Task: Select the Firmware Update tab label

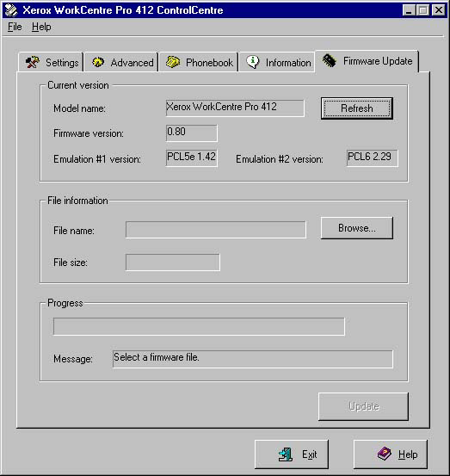Action: pos(378,61)
